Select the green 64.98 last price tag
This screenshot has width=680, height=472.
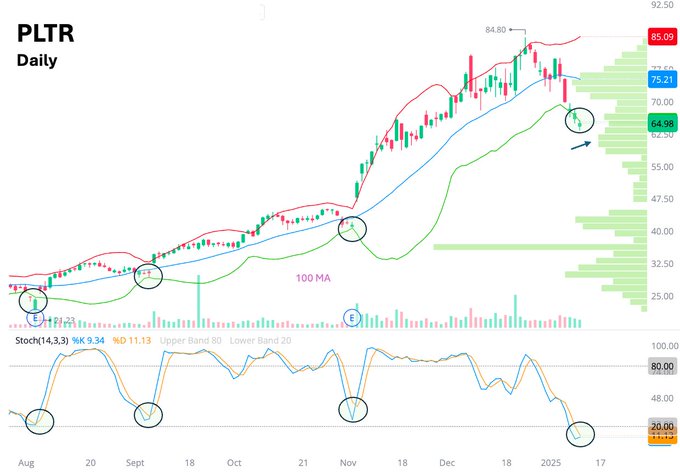click(662, 124)
